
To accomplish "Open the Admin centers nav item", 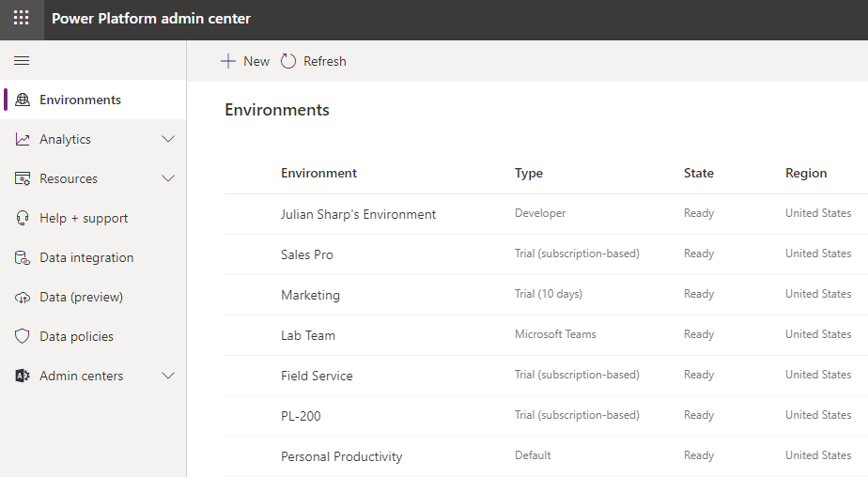I will (93, 376).
